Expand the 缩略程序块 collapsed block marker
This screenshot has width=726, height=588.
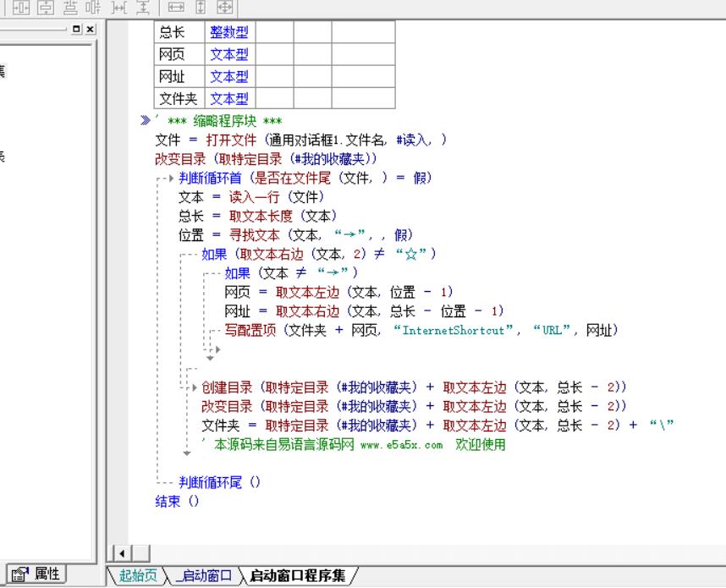click(x=145, y=120)
